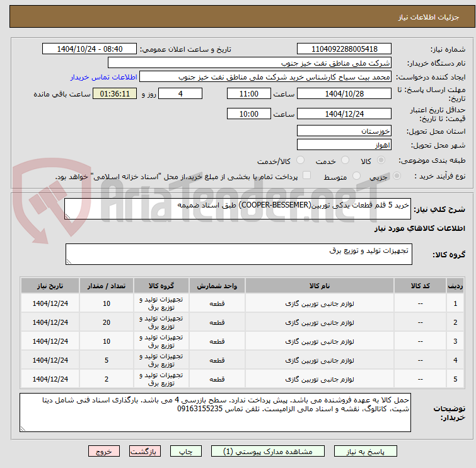Viewport: 476px width, 468px height.
Task: Click the تعداد / مقدار column header
Action: 107,286
